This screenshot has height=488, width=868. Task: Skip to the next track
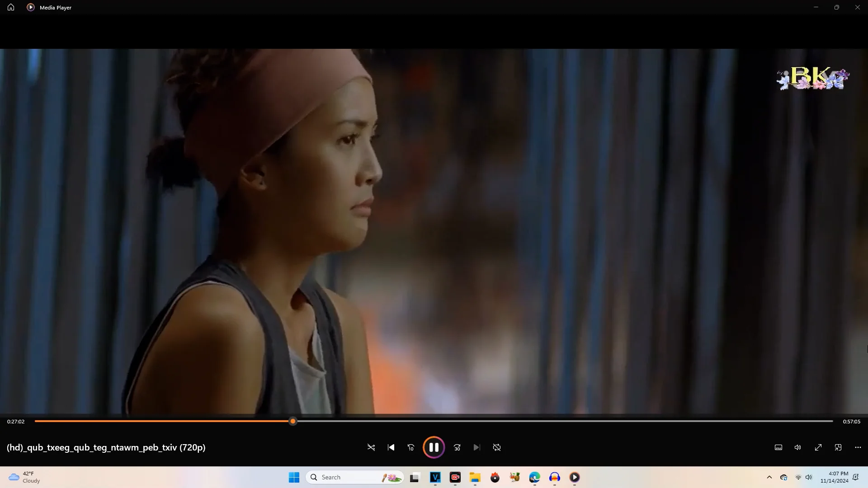tap(476, 447)
